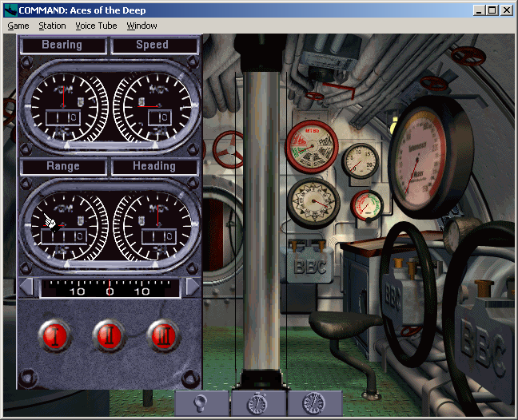
Task: Click the periscope key icon at bottom
Action: 201,403
